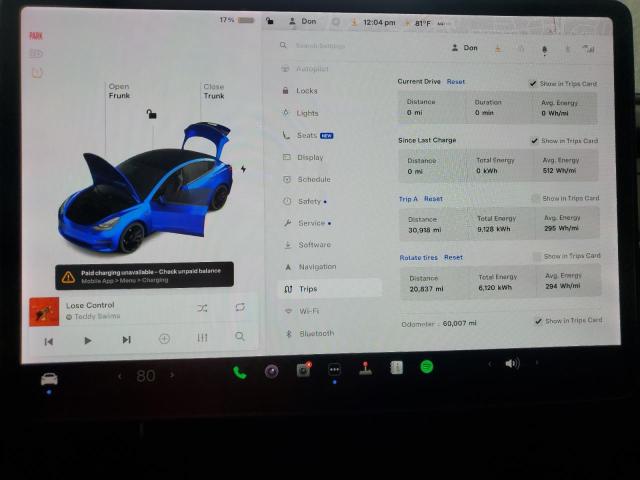Skip to the next track
This screenshot has height=480, width=640.
pyautogui.click(x=127, y=340)
